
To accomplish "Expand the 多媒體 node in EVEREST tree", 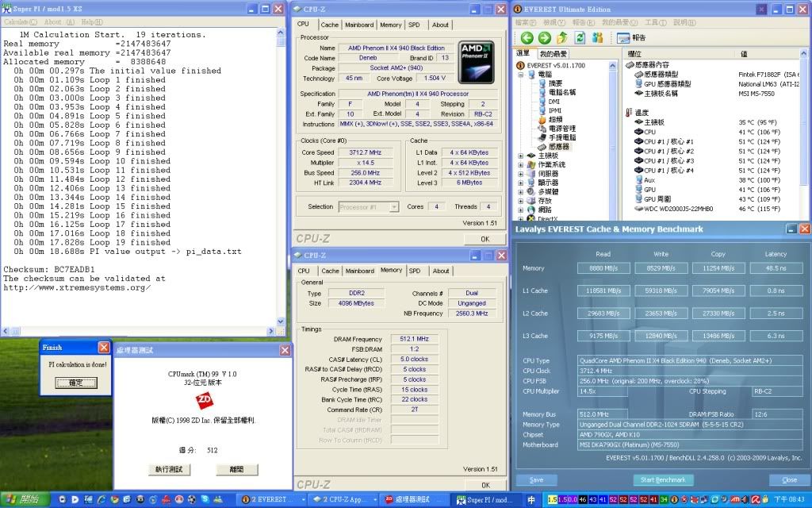I will (520, 192).
